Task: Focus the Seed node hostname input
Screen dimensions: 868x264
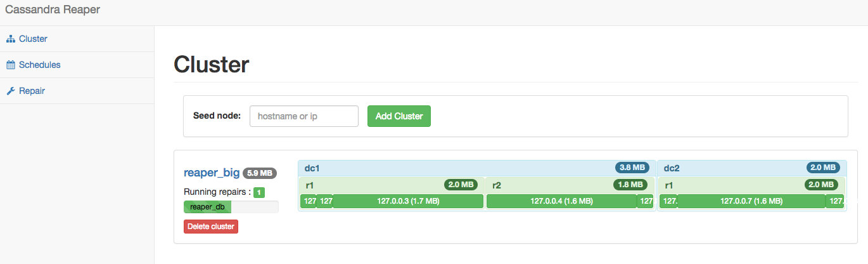Action: (304, 116)
